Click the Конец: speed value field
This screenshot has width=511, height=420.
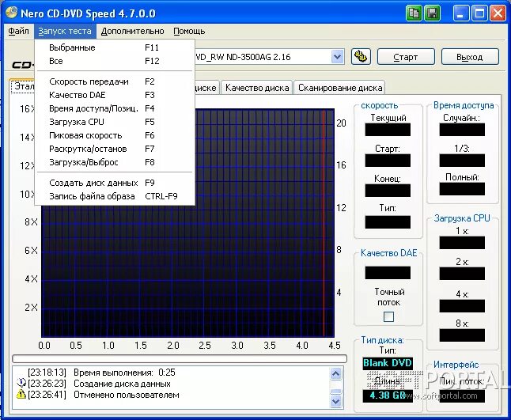point(388,191)
